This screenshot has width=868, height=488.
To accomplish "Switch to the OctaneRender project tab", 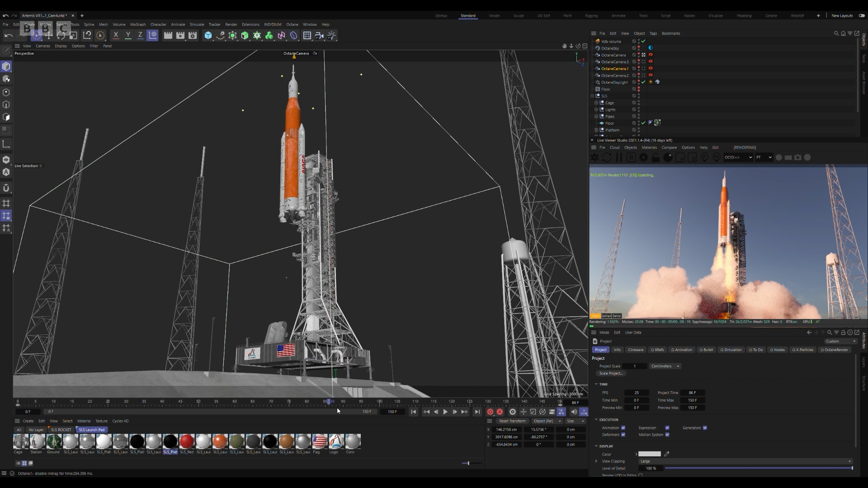I will point(835,350).
